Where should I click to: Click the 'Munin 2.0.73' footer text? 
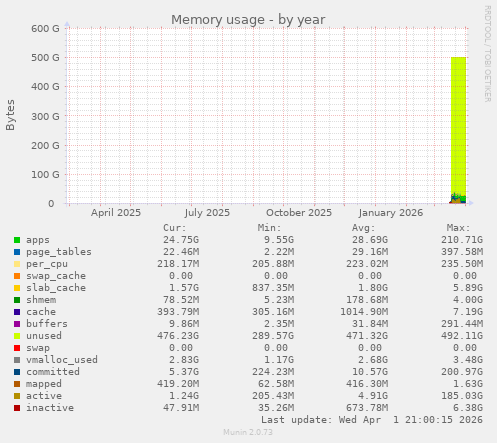click(248, 432)
